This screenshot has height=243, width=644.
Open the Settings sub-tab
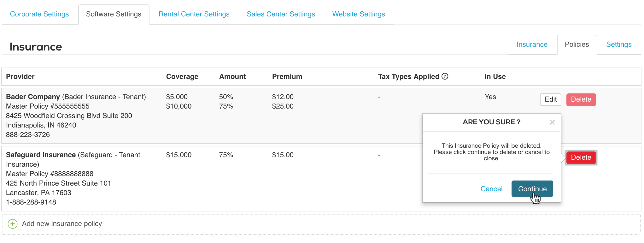[619, 44]
